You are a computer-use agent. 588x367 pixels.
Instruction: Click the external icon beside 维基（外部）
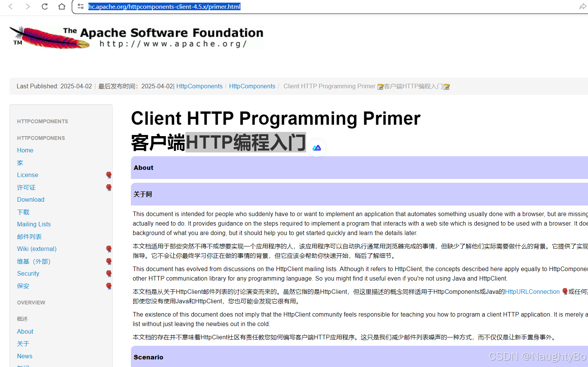click(109, 261)
